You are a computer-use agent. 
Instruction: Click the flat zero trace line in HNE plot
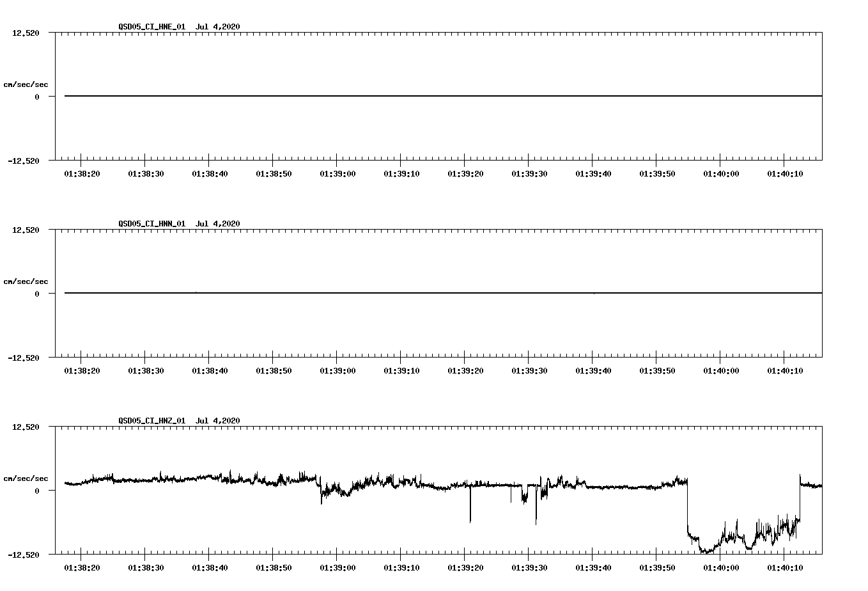[443, 96]
